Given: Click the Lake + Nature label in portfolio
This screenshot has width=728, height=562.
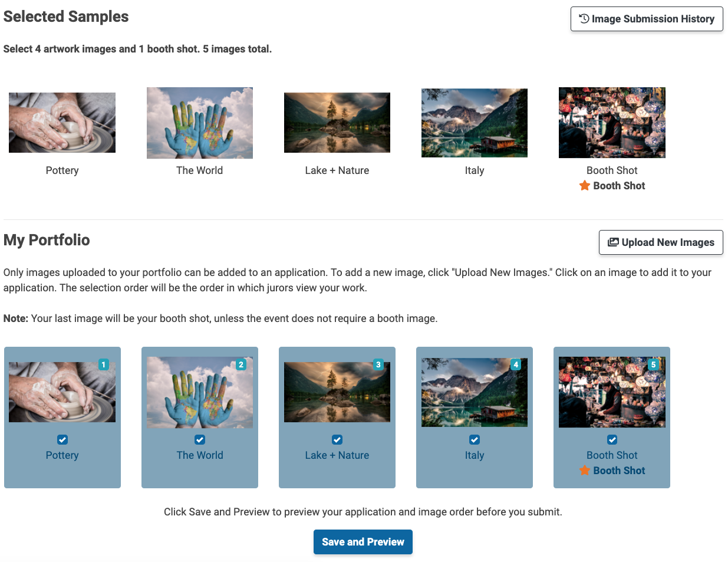Looking at the screenshot, I should [337, 455].
